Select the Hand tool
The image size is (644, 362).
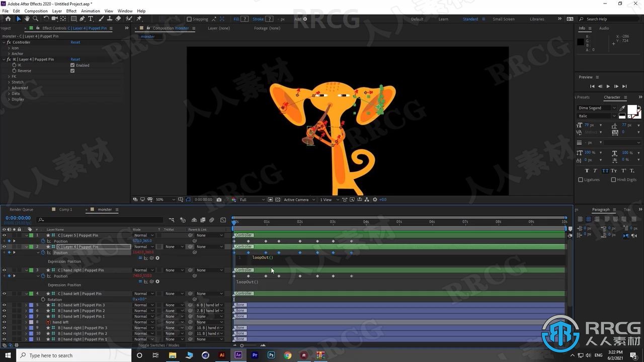point(27,19)
